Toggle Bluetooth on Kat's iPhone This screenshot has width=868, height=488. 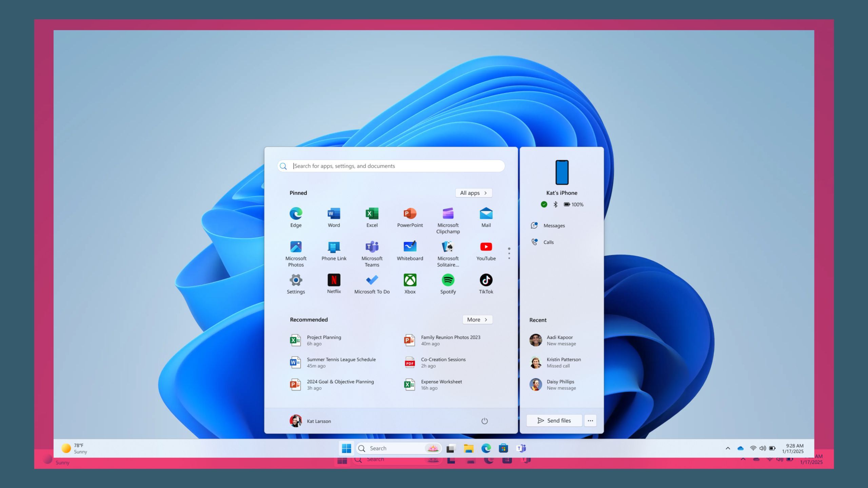pyautogui.click(x=555, y=204)
